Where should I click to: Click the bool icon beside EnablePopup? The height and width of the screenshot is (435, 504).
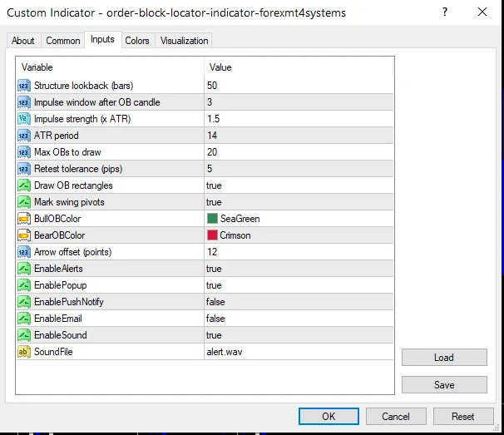pyautogui.click(x=24, y=285)
